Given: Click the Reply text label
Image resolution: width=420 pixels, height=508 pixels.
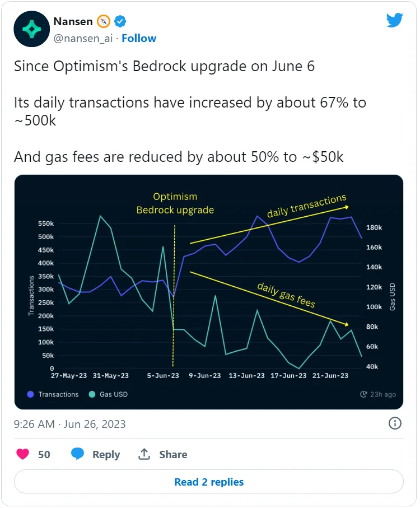Looking at the screenshot, I should pyautogui.click(x=106, y=454).
